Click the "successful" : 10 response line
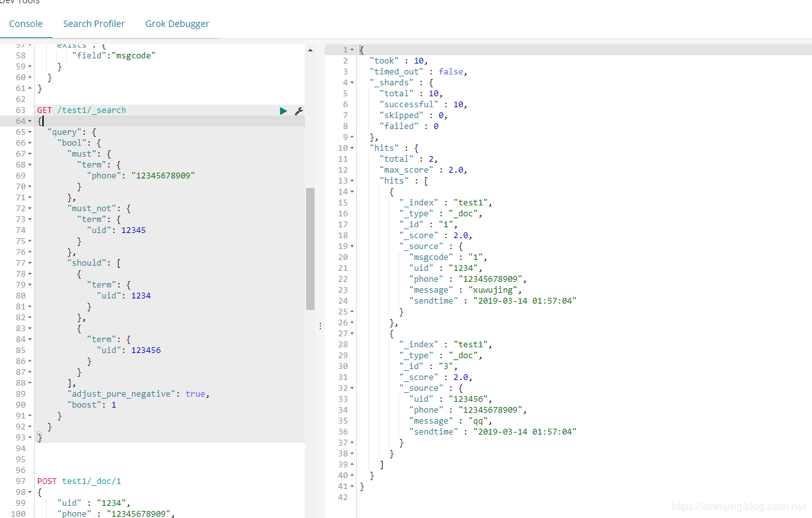Image resolution: width=812 pixels, height=518 pixels. [424, 105]
